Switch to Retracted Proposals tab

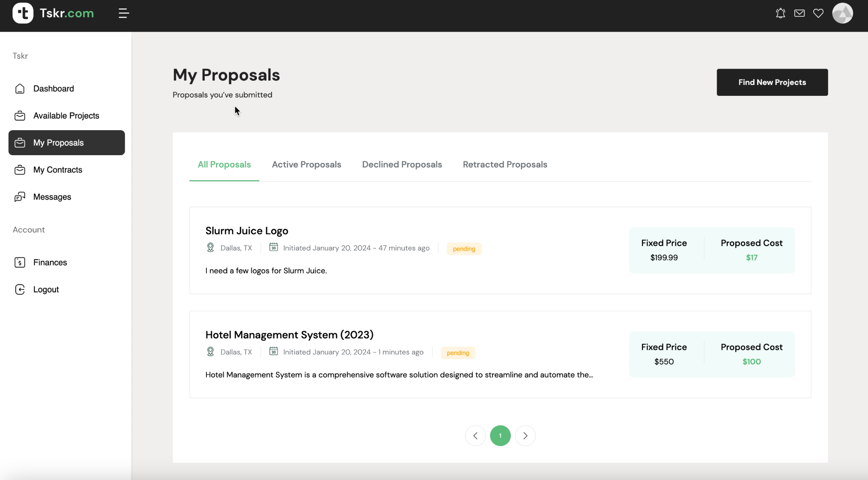pos(505,165)
